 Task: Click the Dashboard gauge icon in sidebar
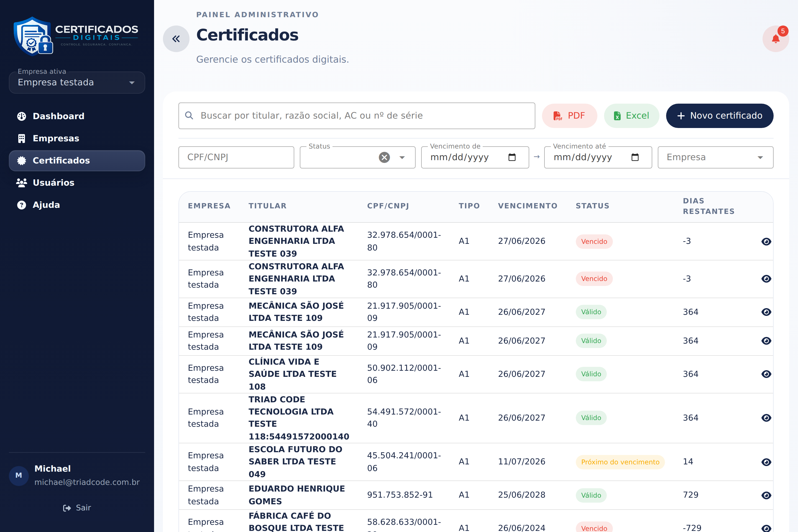click(21, 116)
